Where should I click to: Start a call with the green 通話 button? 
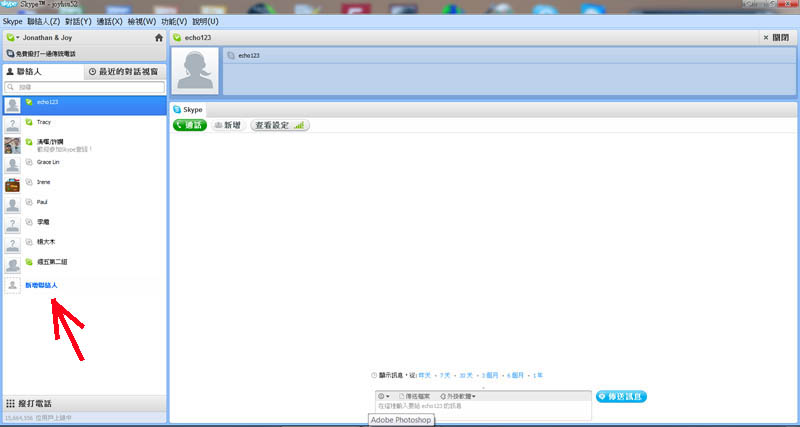[x=190, y=125]
